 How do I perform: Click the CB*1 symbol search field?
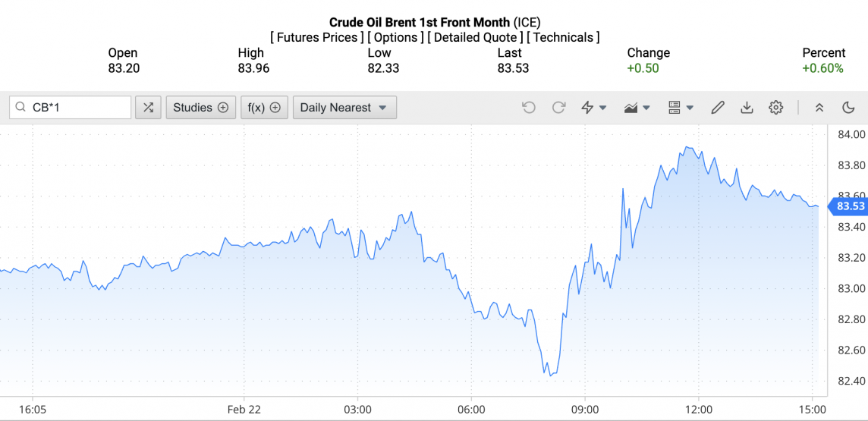pos(76,108)
